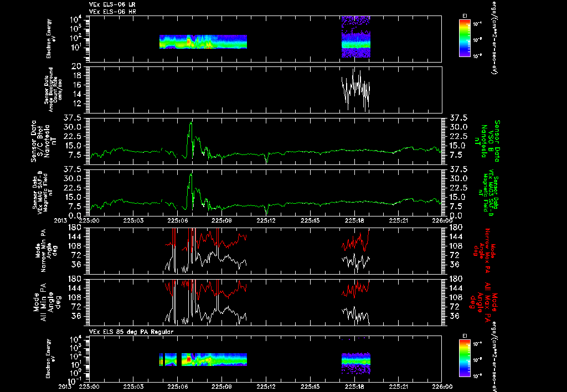Click the "20" tick label of the count rate panel
Screen dimensions: 567x392
pyautogui.click(x=76, y=66)
